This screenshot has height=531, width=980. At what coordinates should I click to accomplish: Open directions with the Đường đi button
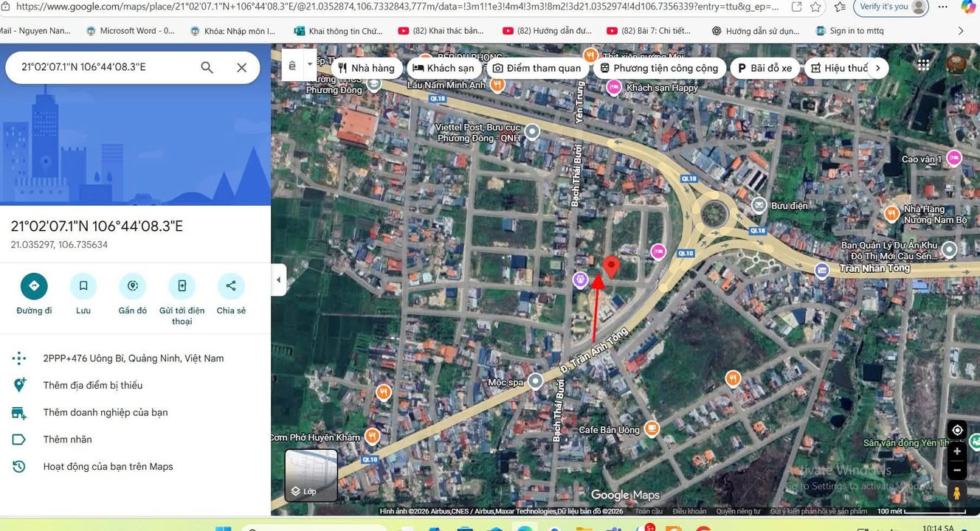[x=34, y=286]
